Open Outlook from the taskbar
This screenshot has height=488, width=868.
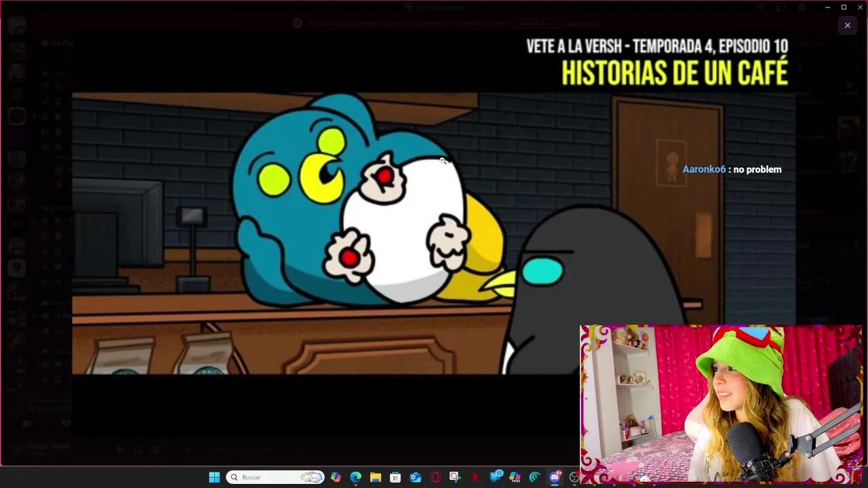(x=415, y=477)
